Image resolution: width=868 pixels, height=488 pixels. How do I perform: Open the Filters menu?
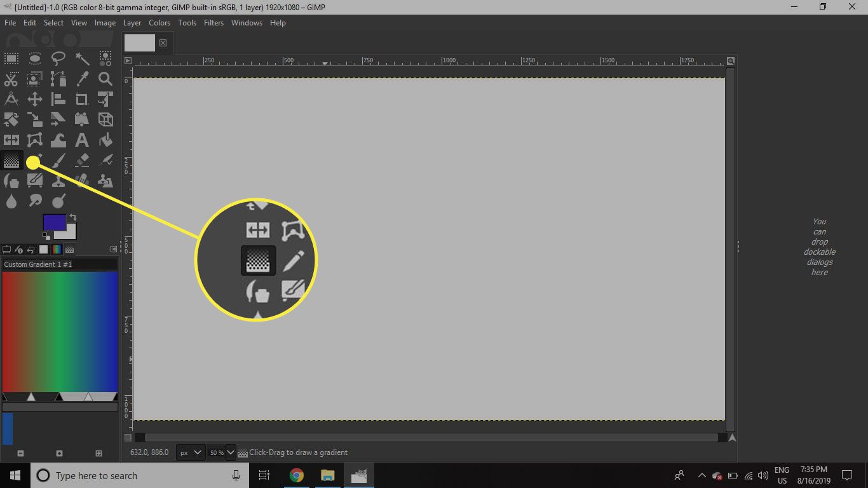point(214,23)
